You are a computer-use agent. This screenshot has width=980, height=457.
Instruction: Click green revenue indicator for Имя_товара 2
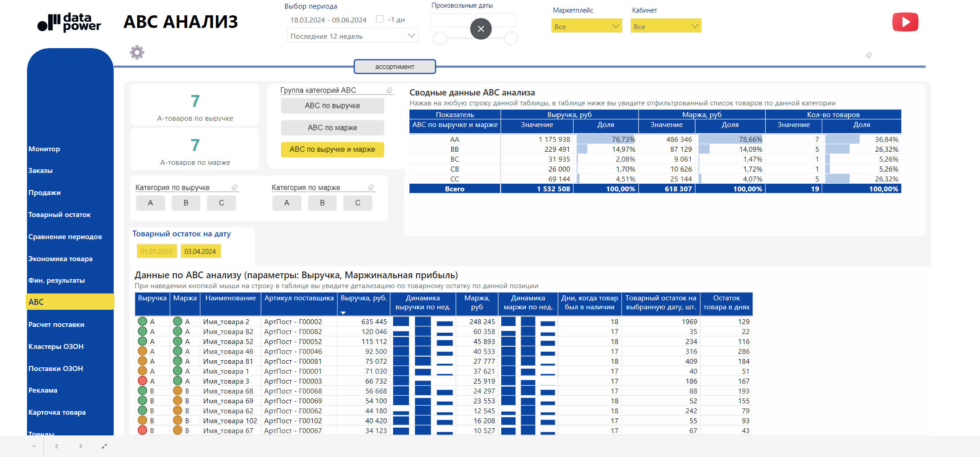pyautogui.click(x=142, y=321)
